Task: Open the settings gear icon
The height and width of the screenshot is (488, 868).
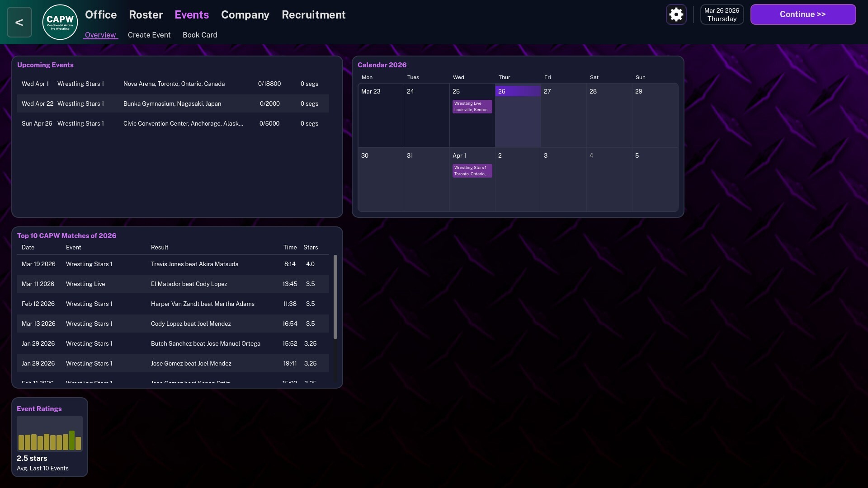Action: click(x=676, y=15)
